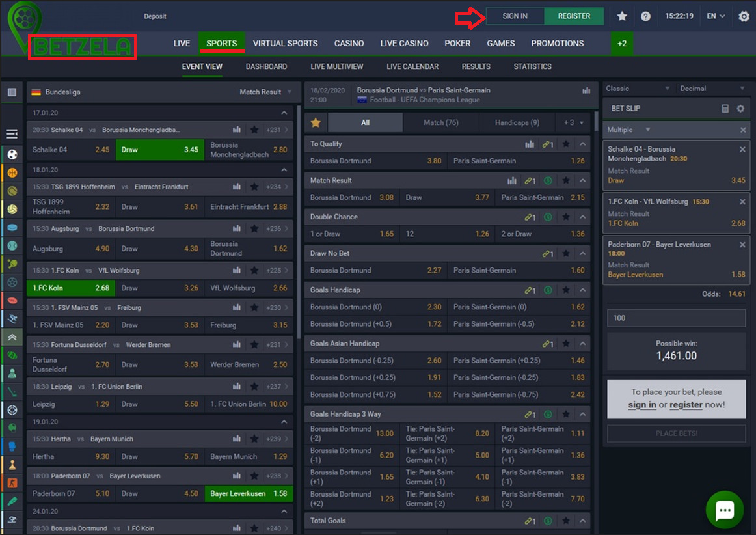This screenshot has width=756, height=535.
Task: Collapse the Draw No Bet market
Action: pos(583,253)
